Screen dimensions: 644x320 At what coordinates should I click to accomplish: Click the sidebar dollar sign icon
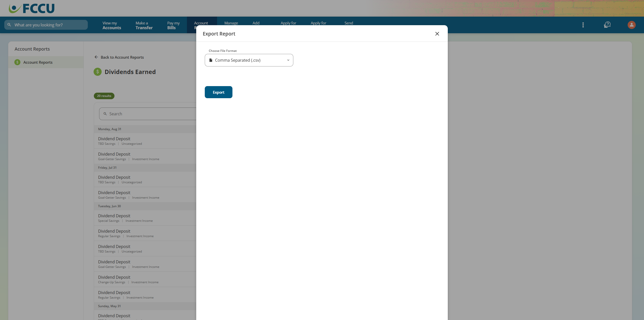coord(17,62)
